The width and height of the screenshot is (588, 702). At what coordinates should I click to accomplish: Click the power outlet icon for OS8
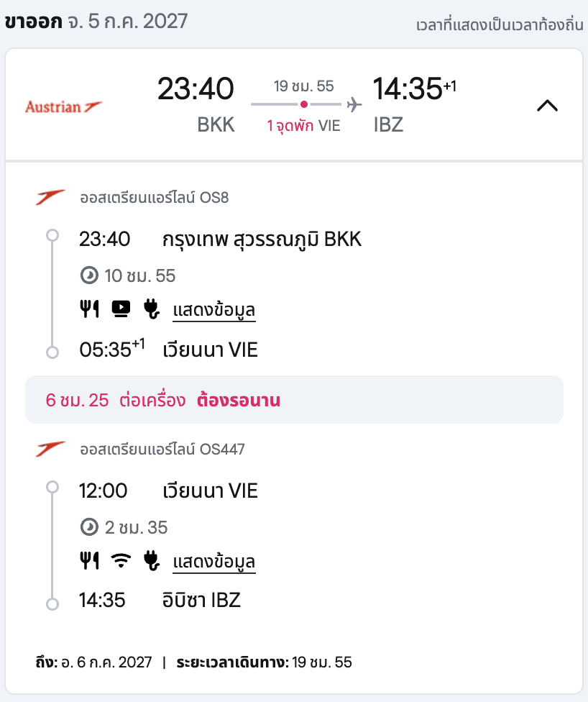[x=152, y=309]
